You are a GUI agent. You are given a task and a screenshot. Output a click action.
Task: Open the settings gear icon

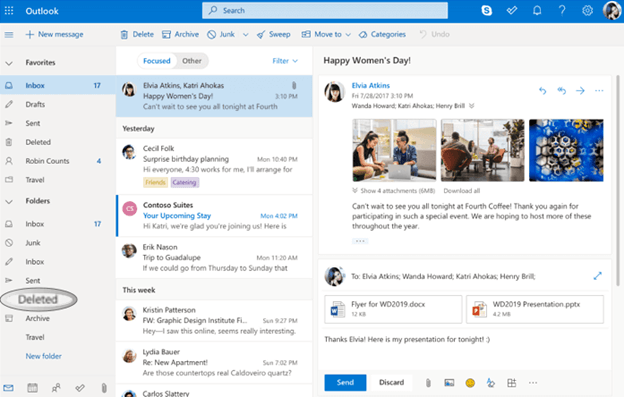587,11
